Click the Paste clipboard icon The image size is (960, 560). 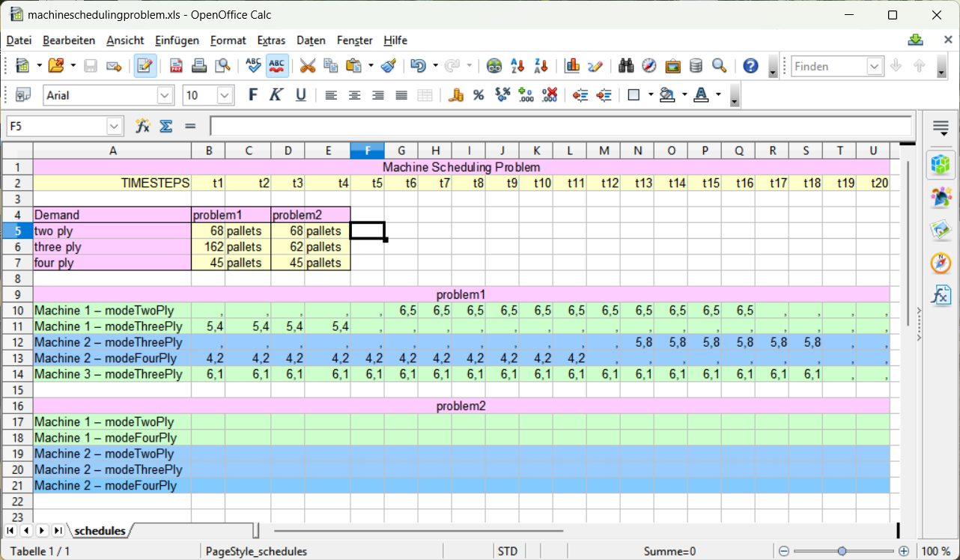tap(354, 66)
